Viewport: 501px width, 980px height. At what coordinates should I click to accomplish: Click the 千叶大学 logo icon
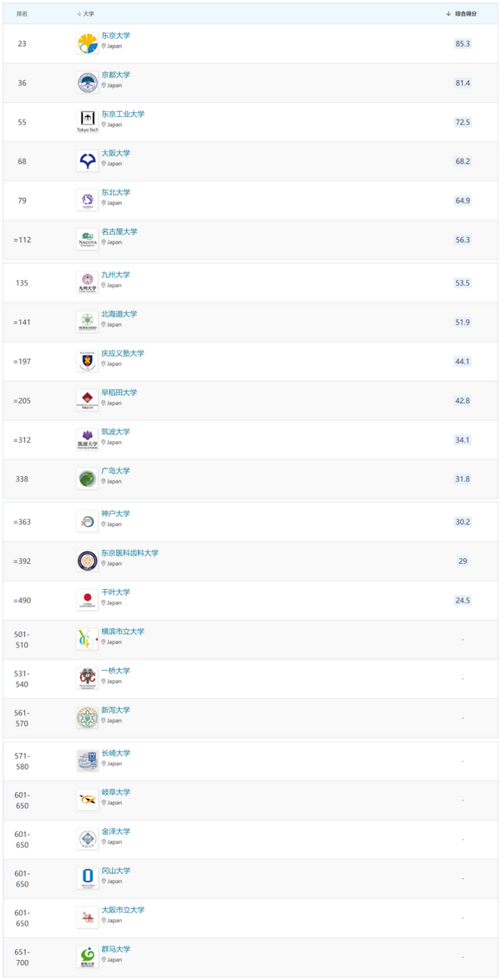click(x=88, y=601)
